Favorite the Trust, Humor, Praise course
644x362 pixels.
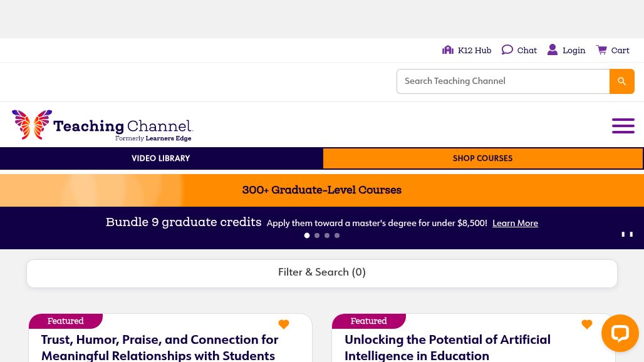[x=284, y=324]
